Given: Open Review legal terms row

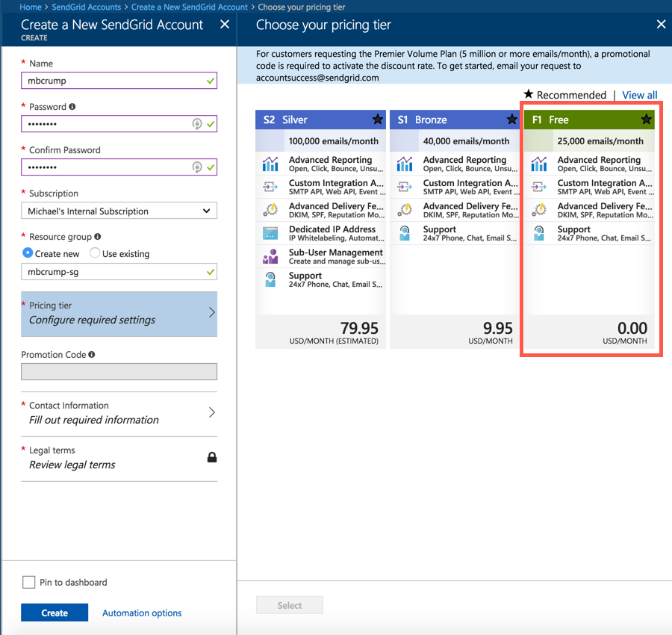Looking at the screenshot, I should point(119,458).
